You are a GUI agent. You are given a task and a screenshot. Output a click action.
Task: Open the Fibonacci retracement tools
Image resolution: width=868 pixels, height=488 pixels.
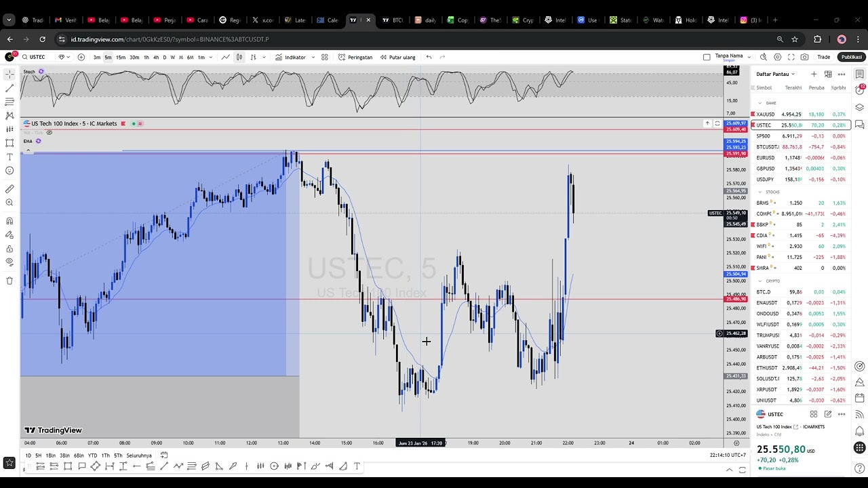pyautogui.click(x=9, y=102)
